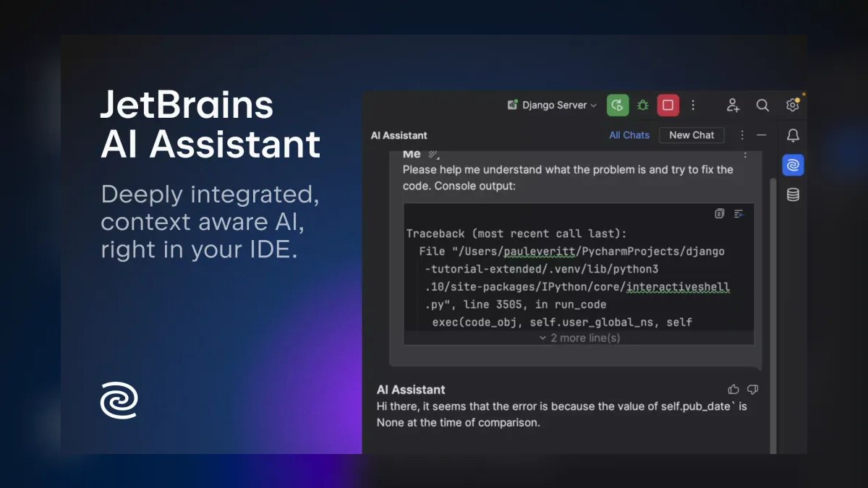Open the Database tool window icon
Image resolution: width=868 pixels, height=488 pixels.
point(793,194)
